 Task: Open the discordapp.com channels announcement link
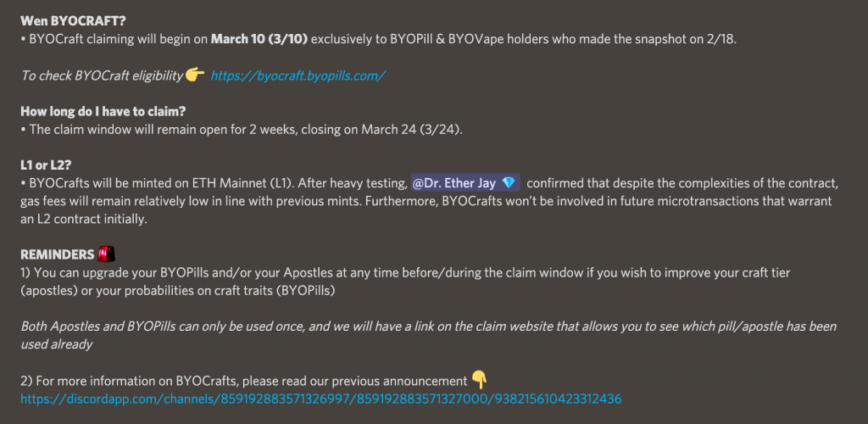(x=321, y=399)
